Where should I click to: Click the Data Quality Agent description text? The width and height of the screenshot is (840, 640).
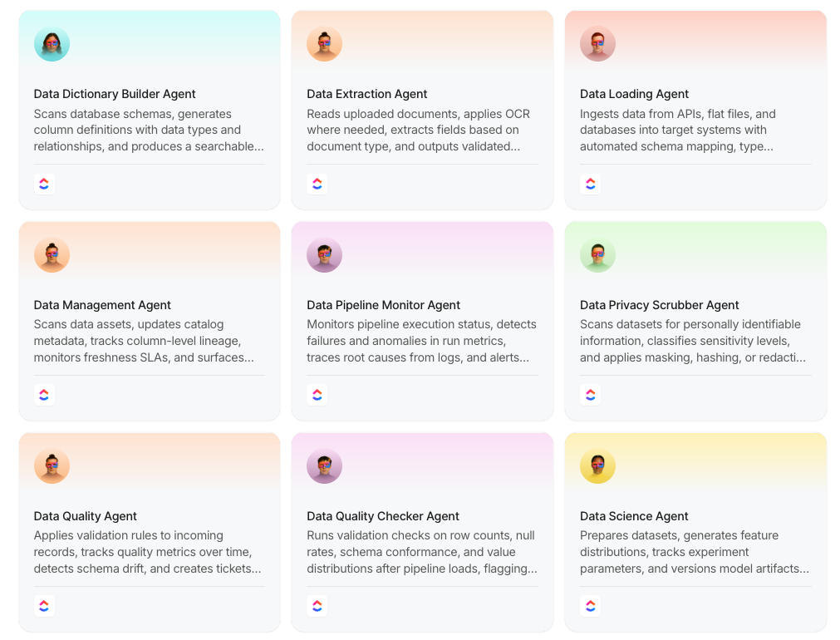(148, 552)
